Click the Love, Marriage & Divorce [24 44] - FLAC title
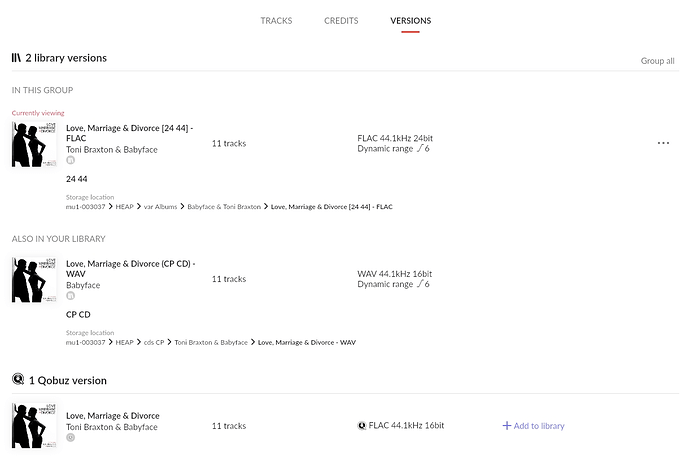Image resolution: width=690 pixels, height=472 pixels. tap(129, 133)
